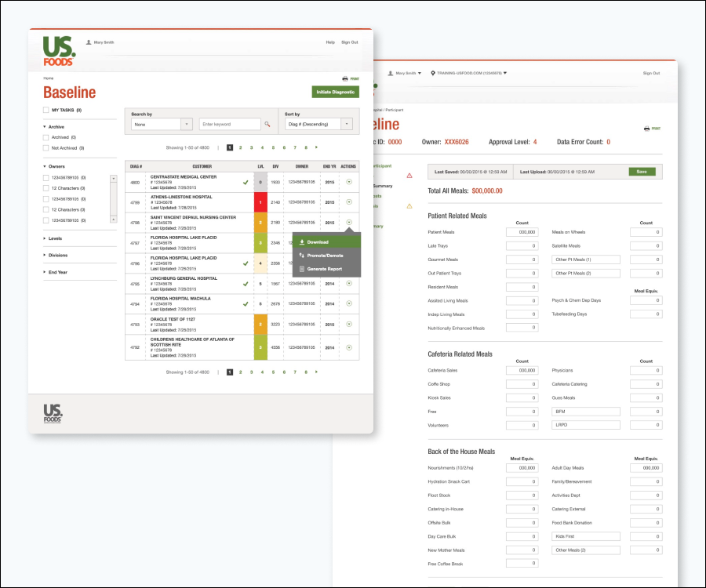Screen dimensions: 706x588
Task: Click the Home breadcrumb link
Action: pos(48,78)
